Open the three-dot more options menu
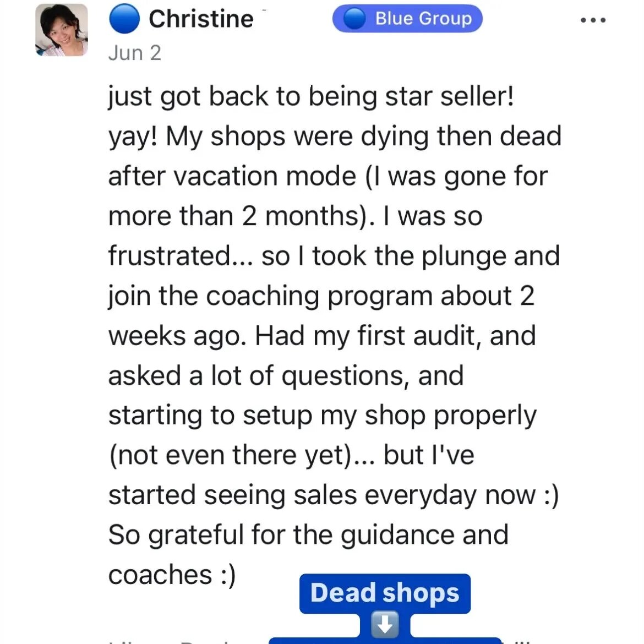Image resolution: width=644 pixels, height=644 pixels. click(x=593, y=20)
